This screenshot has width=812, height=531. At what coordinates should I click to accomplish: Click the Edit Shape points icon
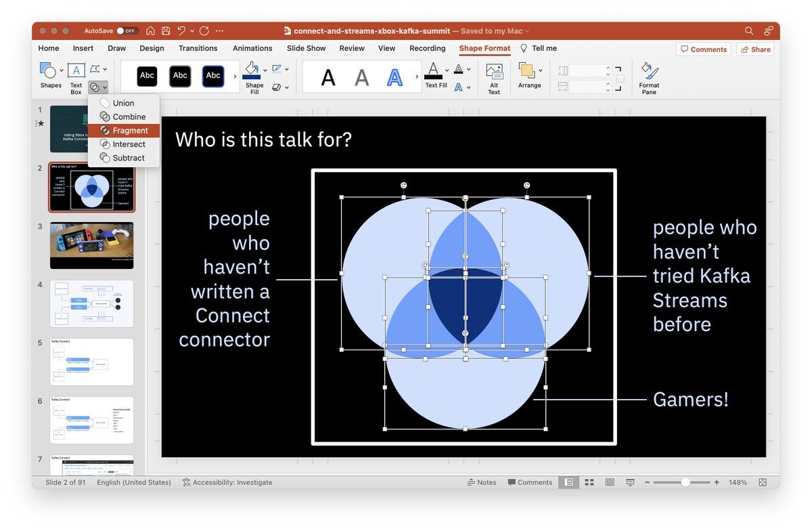95,69
